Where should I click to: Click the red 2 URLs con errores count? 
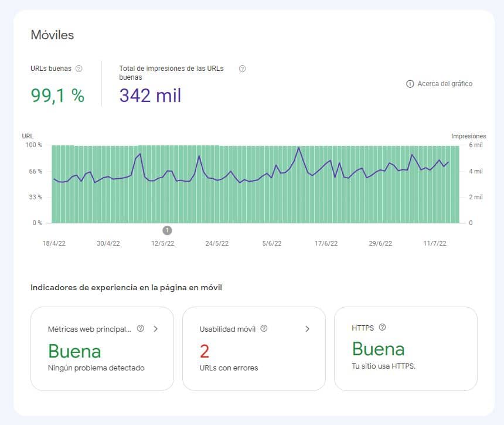pos(205,351)
